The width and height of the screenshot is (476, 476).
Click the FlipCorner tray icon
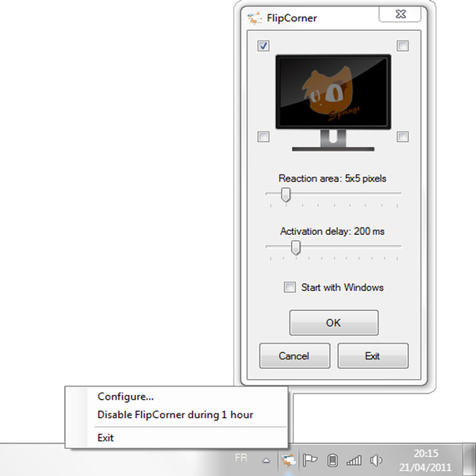288,460
